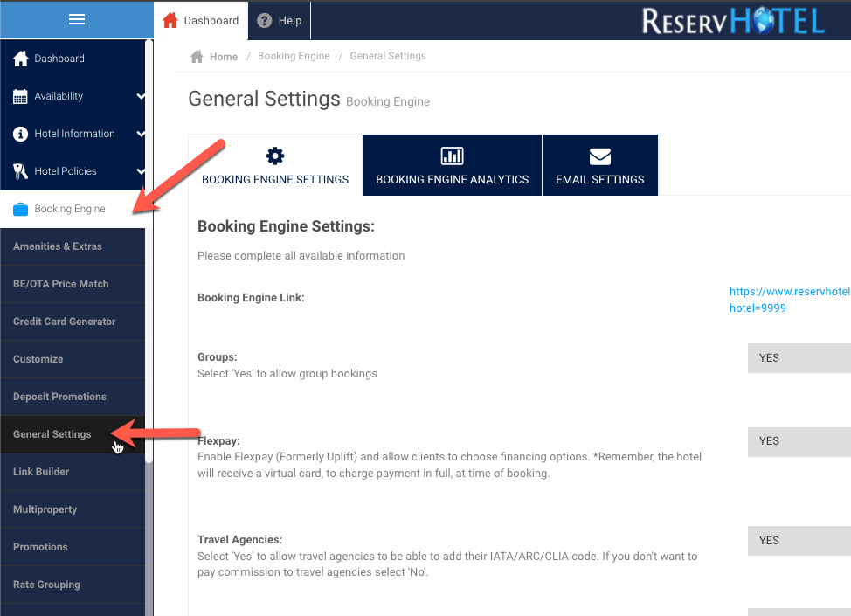This screenshot has height=616, width=851.
Task: Click the Availability calendar icon
Action: [20, 96]
